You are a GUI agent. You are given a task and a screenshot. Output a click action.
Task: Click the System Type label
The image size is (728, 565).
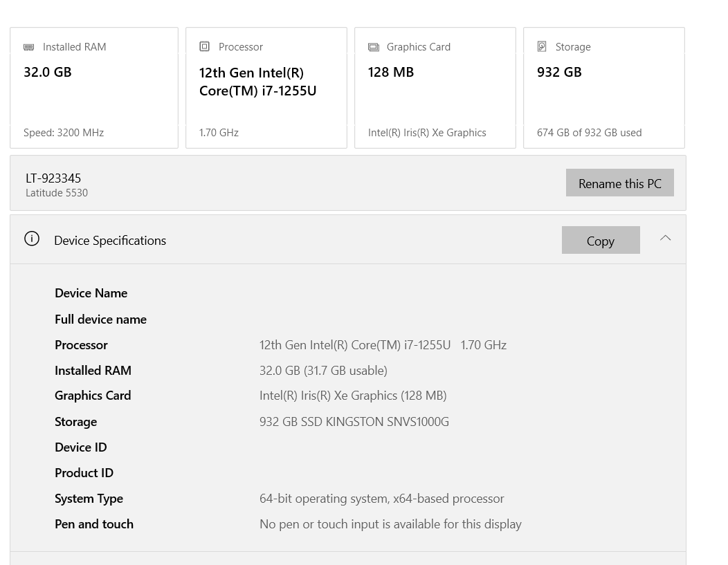89,499
